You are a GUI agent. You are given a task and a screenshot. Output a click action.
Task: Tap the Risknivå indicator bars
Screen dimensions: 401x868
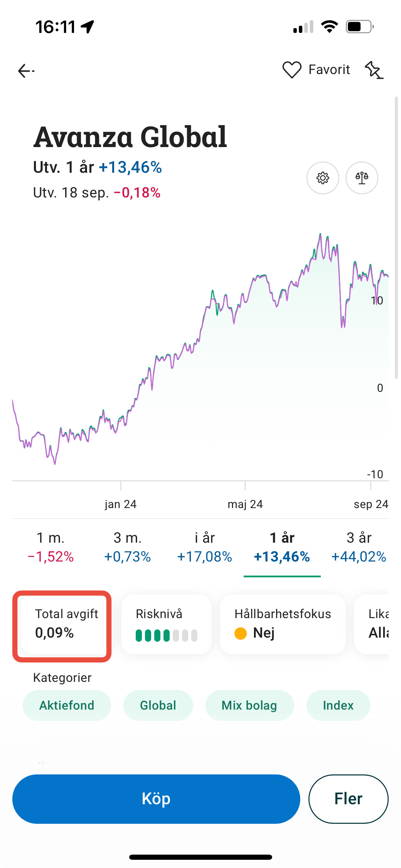tap(167, 635)
